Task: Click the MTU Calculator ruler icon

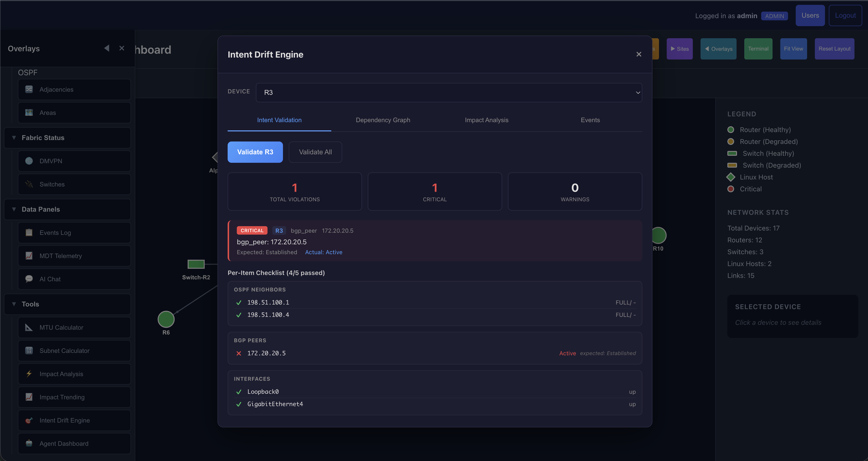Action: click(29, 327)
